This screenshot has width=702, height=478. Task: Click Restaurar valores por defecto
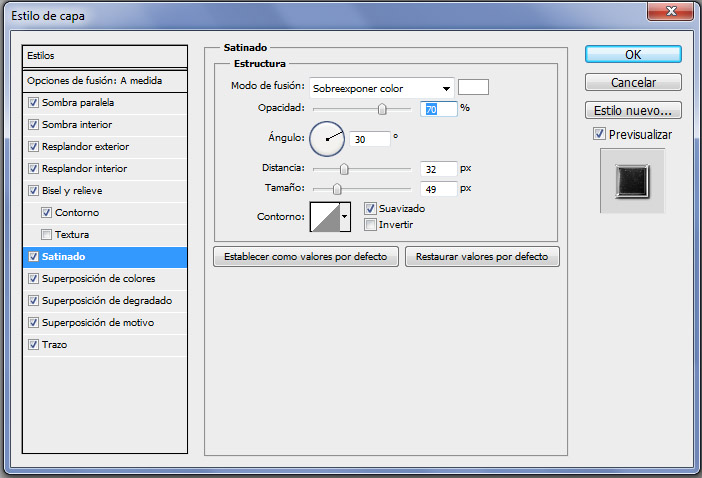(x=482, y=256)
